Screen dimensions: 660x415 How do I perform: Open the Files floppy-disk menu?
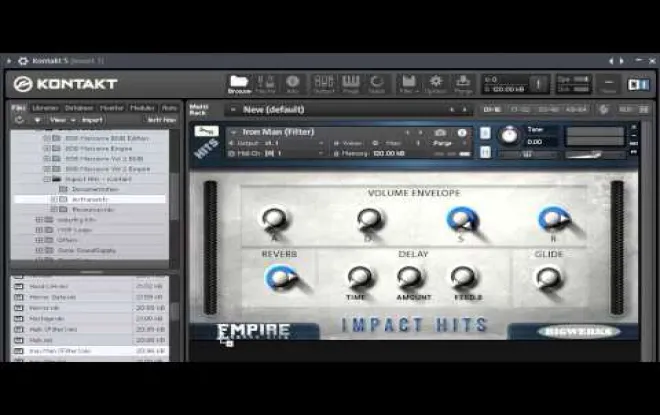[409, 84]
